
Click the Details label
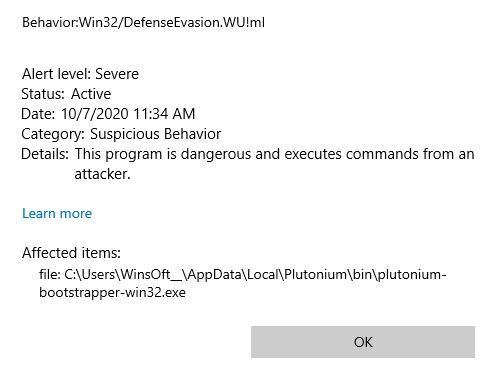45,154
